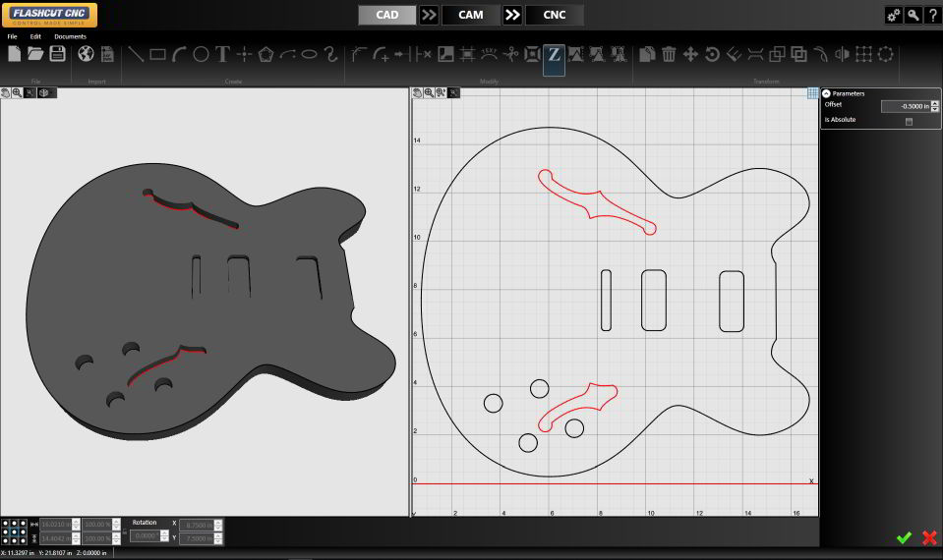Open the File menu

point(12,36)
